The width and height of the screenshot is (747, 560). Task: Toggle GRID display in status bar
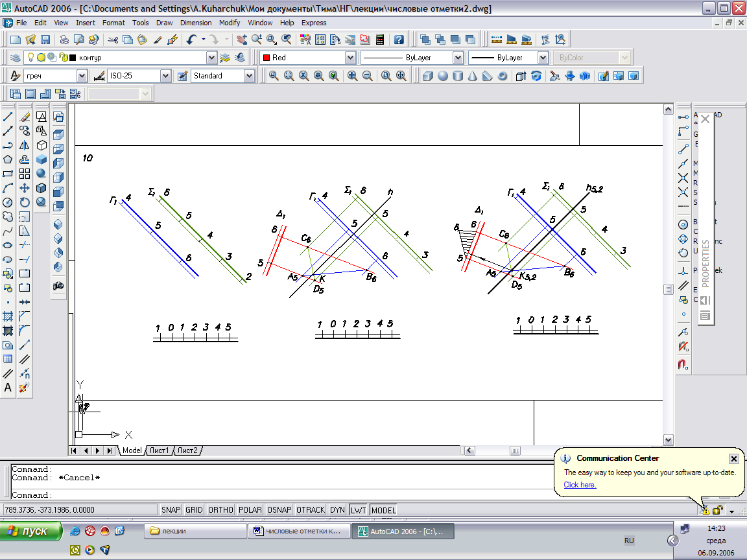pos(194,510)
